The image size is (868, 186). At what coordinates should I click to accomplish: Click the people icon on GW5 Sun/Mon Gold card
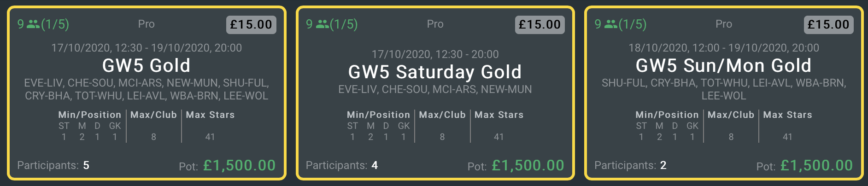[611, 24]
